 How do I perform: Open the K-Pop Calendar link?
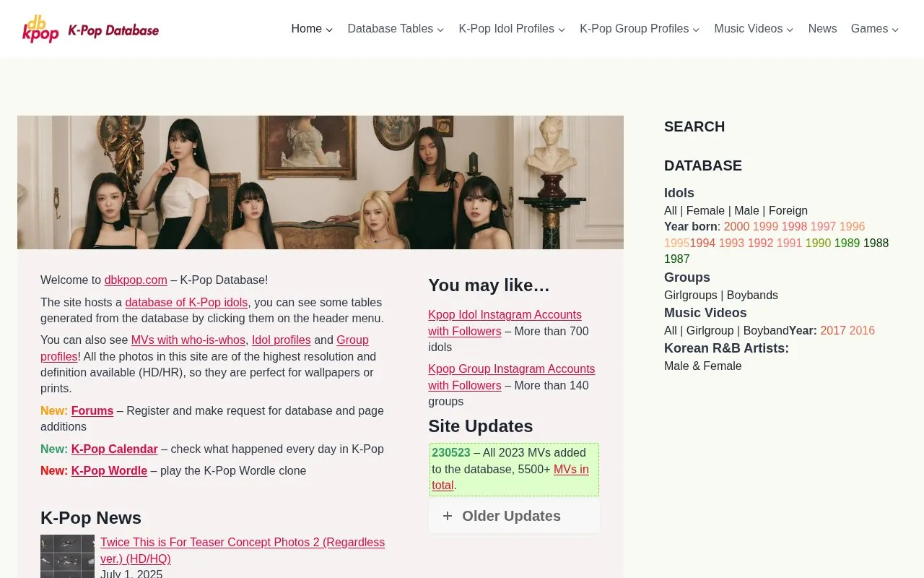pos(114,449)
